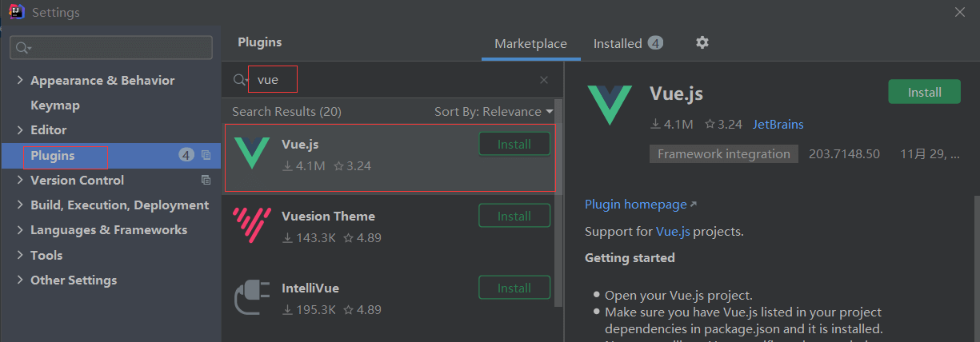Image resolution: width=980 pixels, height=342 pixels.
Task: Click the Vue.js logo in search results
Action: [251, 154]
